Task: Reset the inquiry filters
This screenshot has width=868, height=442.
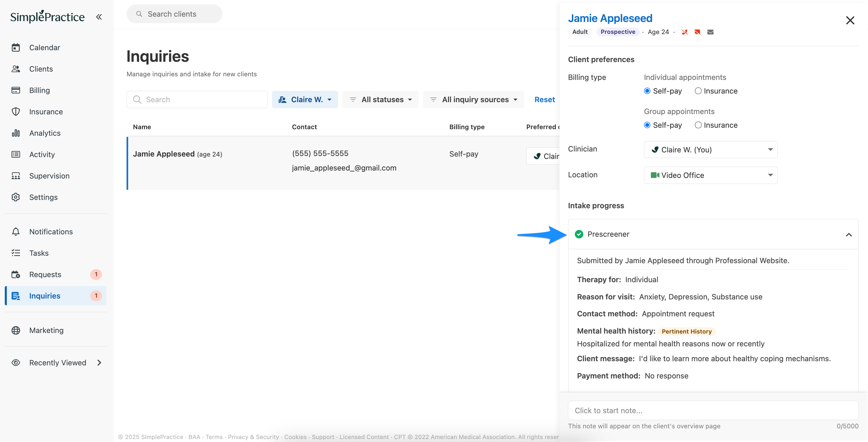Action: coord(545,100)
